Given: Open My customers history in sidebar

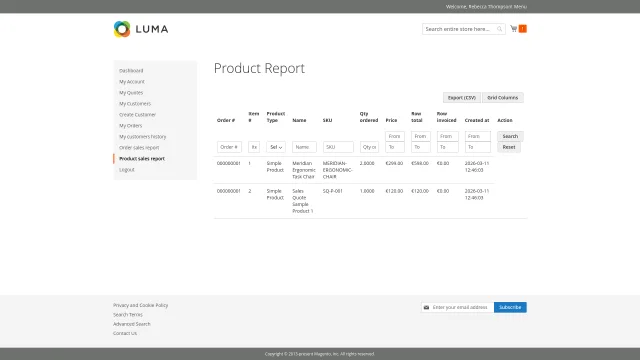Looking at the screenshot, I should 142,137.
